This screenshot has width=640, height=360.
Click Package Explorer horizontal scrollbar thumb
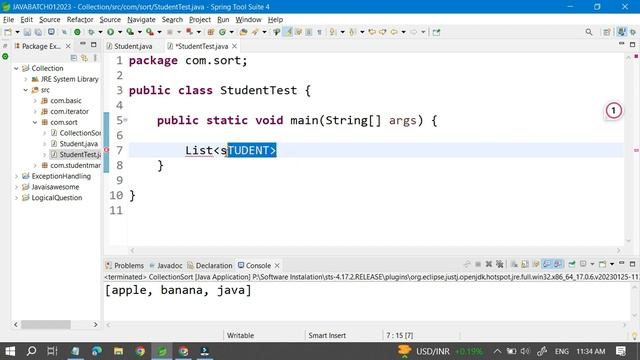tap(46, 324)
